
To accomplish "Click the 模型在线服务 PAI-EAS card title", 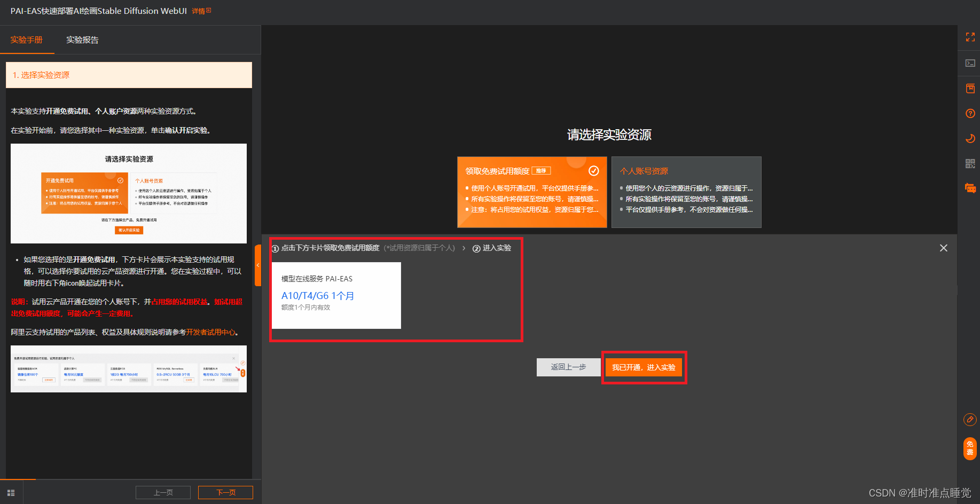I will click(317, 279).
